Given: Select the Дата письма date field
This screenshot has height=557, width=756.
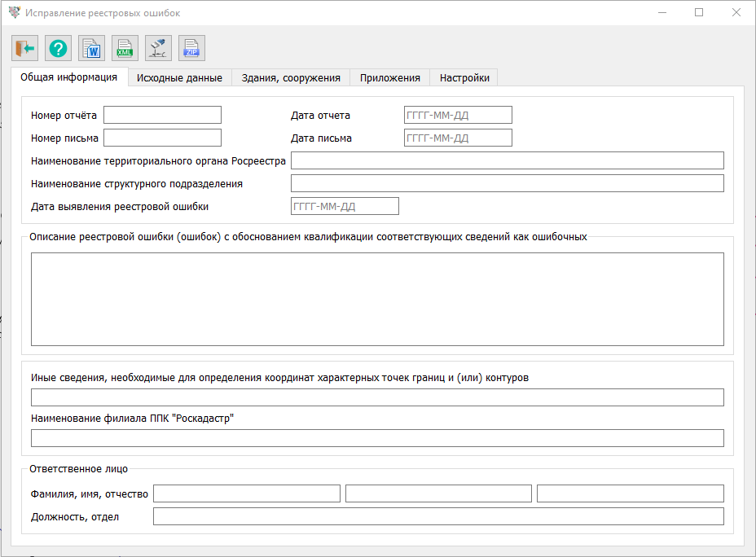Looking at the screenshot, I should click(458, 138).
